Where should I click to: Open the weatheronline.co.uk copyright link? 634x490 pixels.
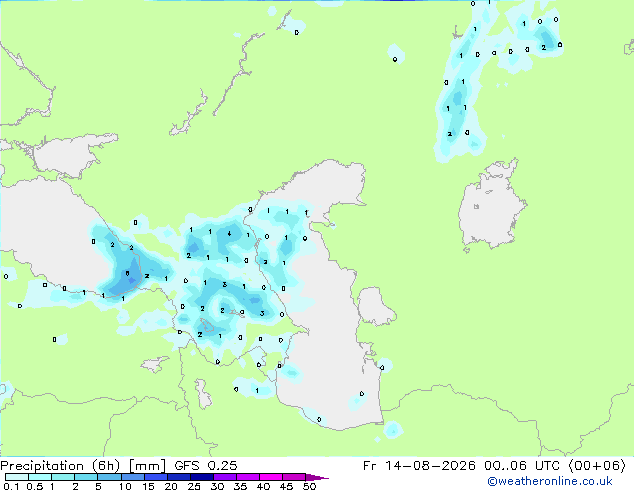[550, 481]
